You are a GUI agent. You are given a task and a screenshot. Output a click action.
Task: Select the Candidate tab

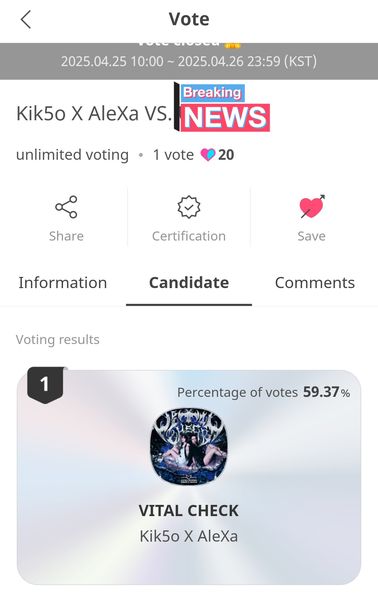(x=189, y=283)
